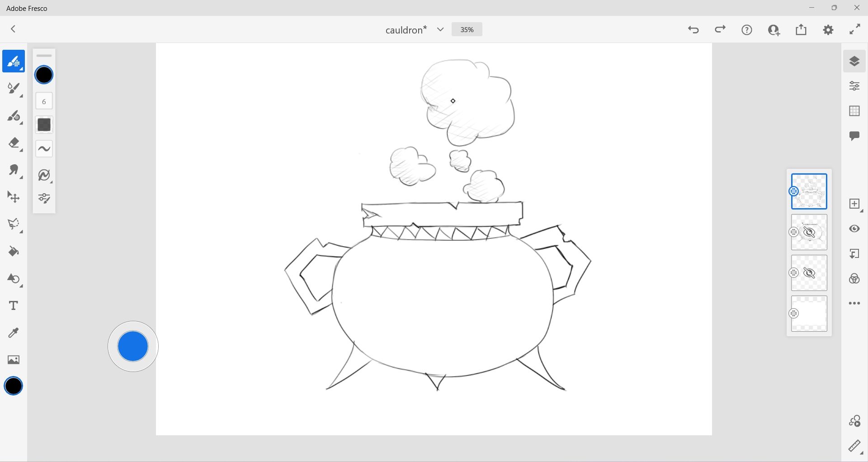Open the motion and timeline panel
Screen dimensions: 868x462
point(854,421)
